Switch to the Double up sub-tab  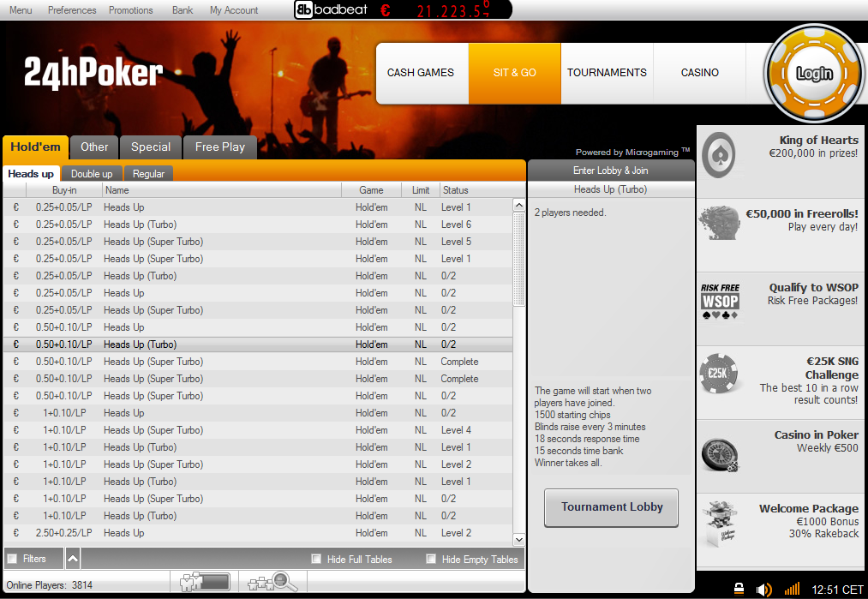(x=92, y=174)
